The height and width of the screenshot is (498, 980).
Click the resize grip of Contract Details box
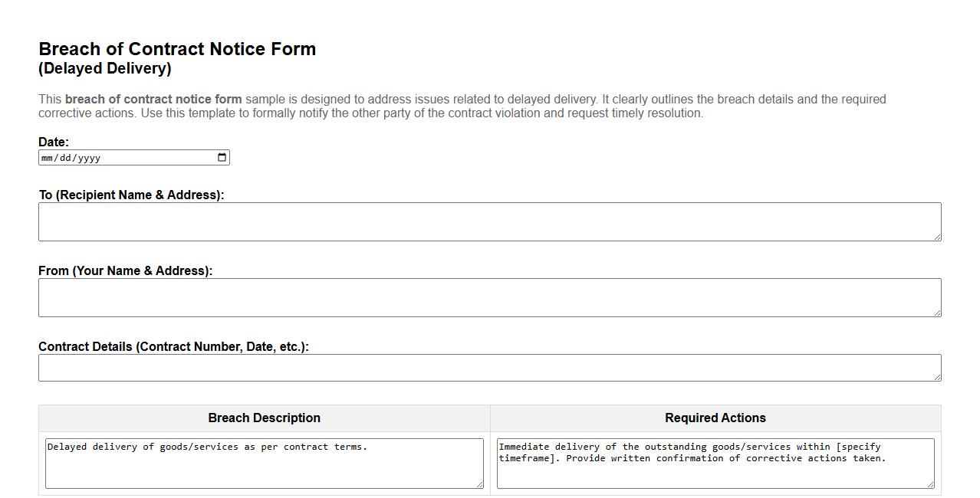tap(937, 378)
